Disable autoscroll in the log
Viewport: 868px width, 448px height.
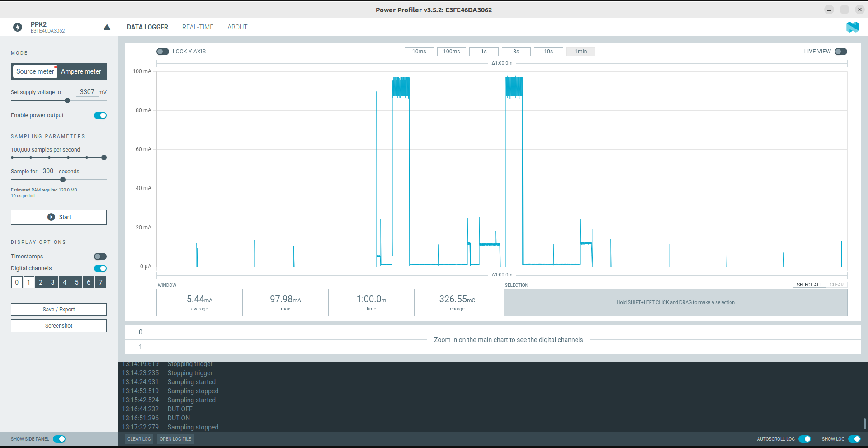point(805,439)
